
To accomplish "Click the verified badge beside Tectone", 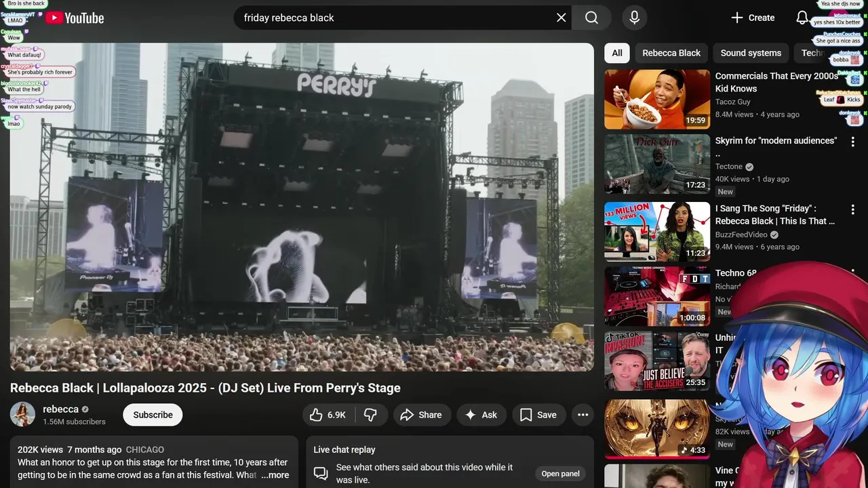I will point(749,167).
